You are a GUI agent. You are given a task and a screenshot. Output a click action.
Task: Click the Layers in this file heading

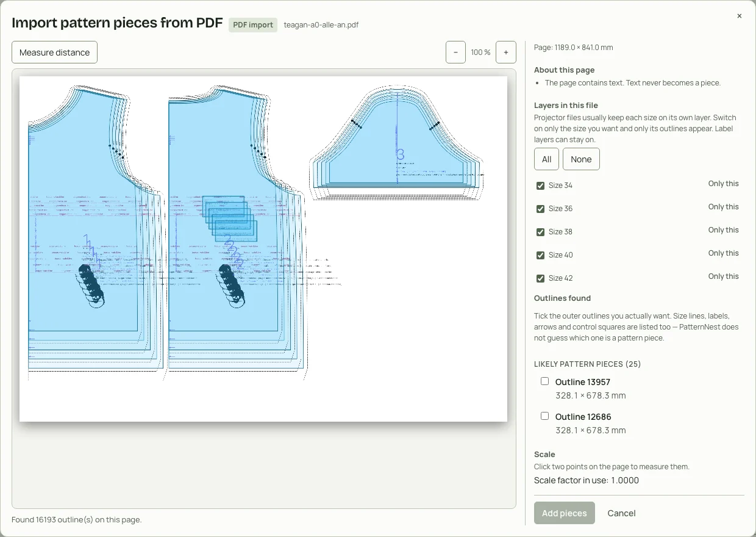pyautogui.click(x=566, y=106)
